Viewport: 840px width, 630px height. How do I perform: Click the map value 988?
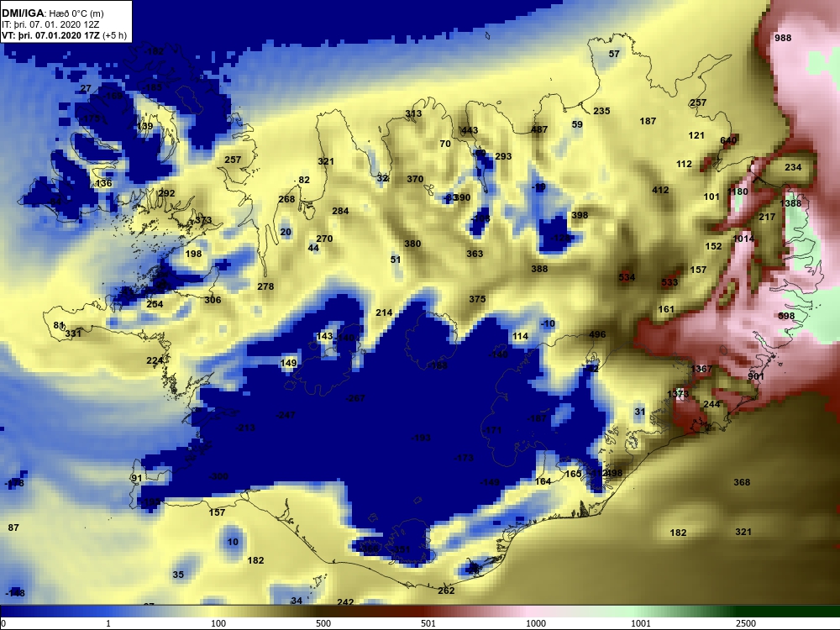pos(783,38)
